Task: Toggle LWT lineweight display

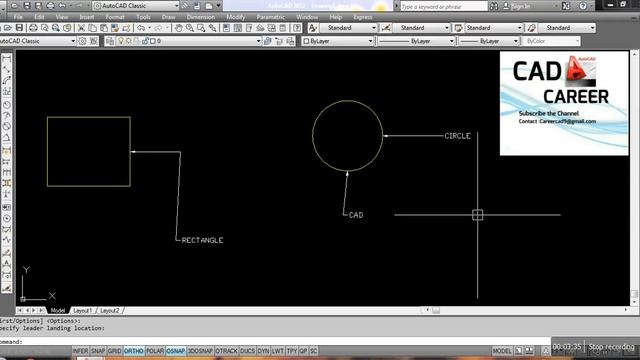Action: click(x=278, y=351)
